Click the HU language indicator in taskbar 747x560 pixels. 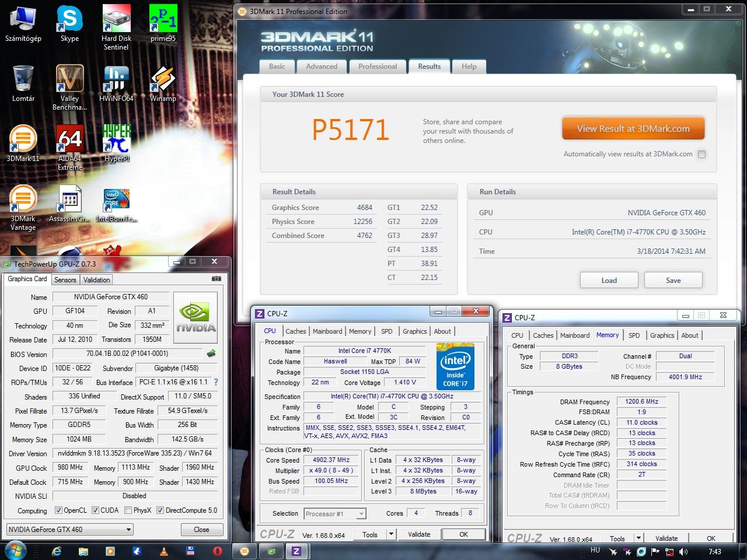coord(595,549)
